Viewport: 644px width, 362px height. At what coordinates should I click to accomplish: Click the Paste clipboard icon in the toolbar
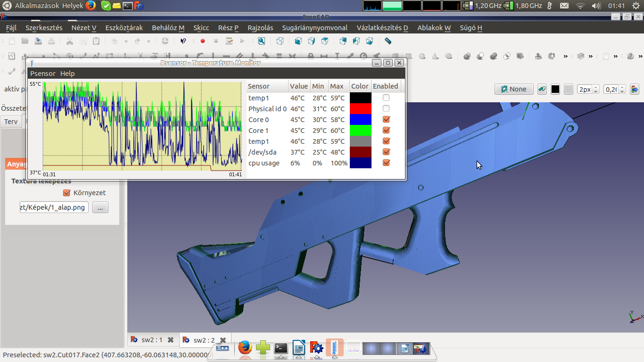(96, 41)
